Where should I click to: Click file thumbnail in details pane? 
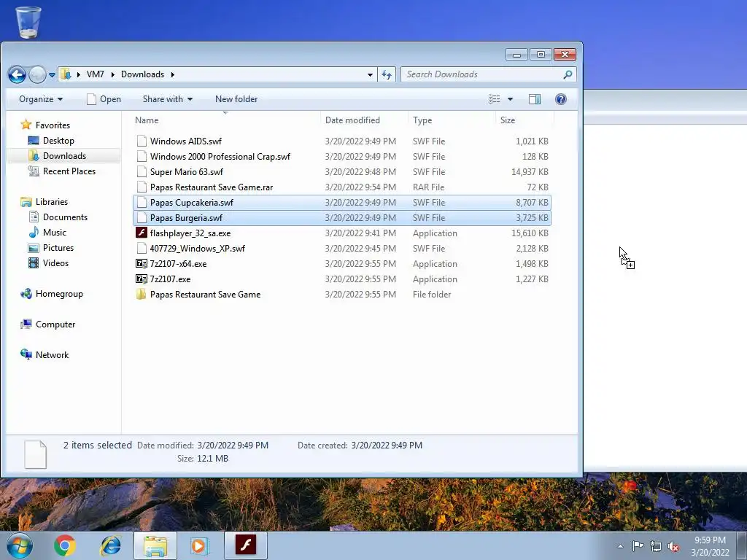35,454
